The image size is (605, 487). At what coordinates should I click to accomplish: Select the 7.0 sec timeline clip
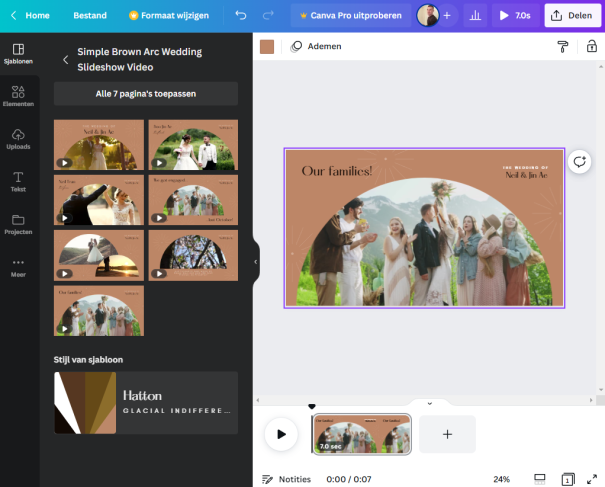tap(362, 434)
